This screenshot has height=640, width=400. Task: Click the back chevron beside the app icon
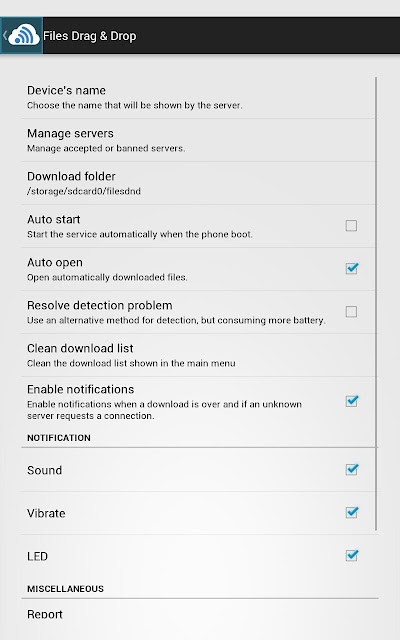[x=4, y=36]
